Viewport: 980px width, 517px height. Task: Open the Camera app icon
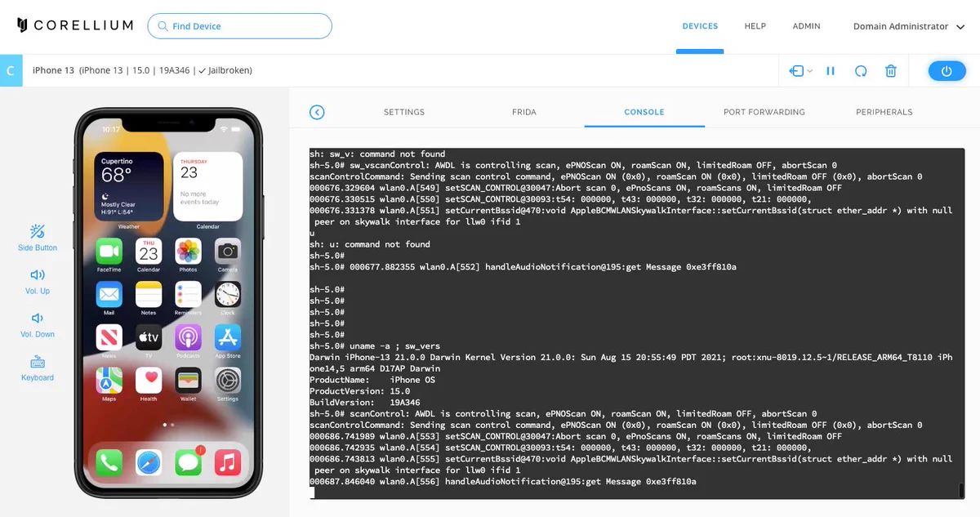pos(228,252)
